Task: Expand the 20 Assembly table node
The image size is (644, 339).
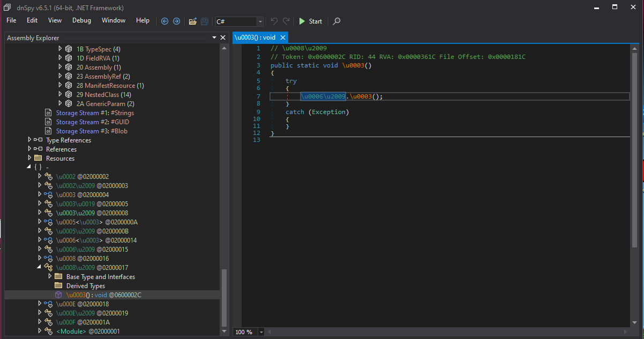Action: click(x=60, y=67)
